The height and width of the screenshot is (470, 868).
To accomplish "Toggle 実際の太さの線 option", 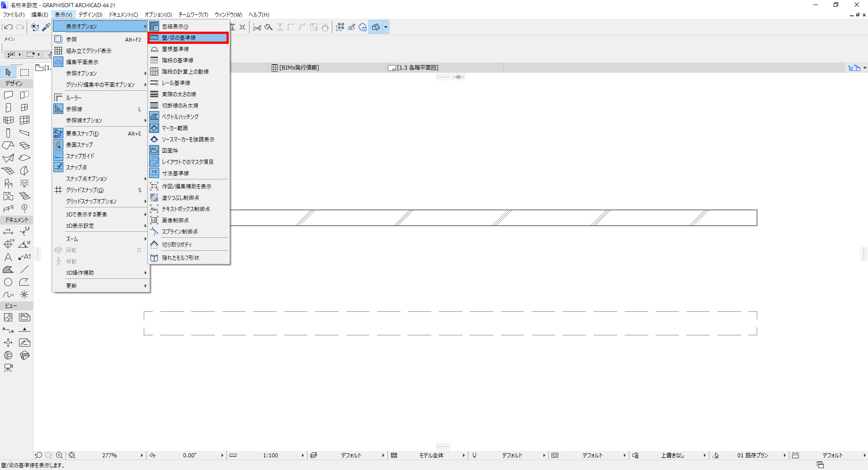I will [x=189, y=94].
